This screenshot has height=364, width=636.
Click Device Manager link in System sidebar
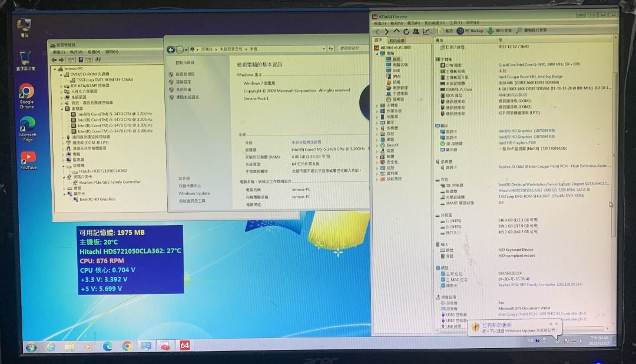point(185,74)
